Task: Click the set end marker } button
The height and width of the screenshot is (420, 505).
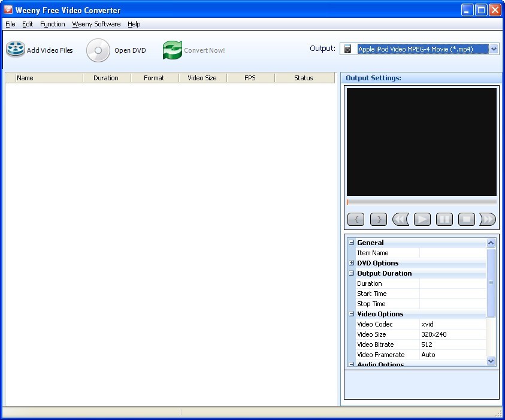Action: click(378, 219)
